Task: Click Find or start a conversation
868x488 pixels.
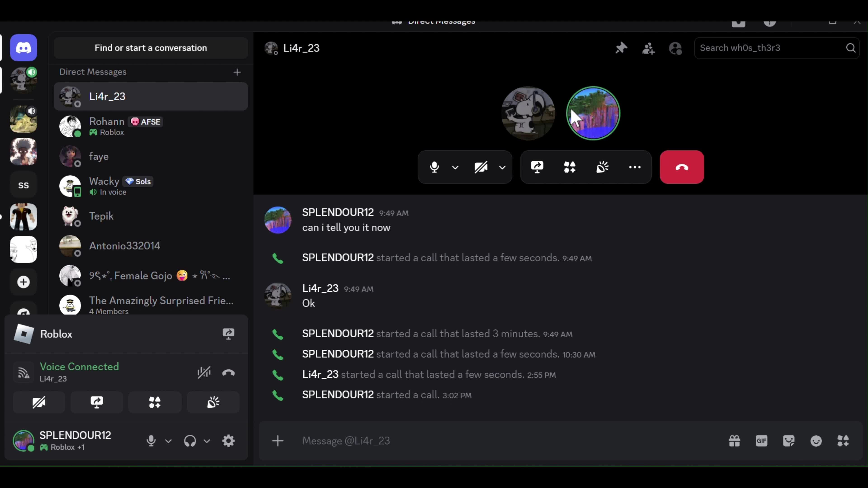Action: (151, 48)
